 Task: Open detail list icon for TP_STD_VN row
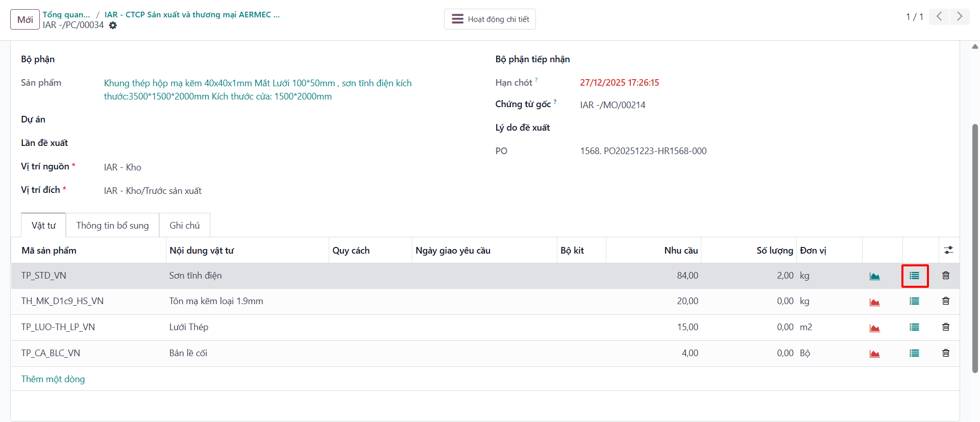click(x=914, y=276)
